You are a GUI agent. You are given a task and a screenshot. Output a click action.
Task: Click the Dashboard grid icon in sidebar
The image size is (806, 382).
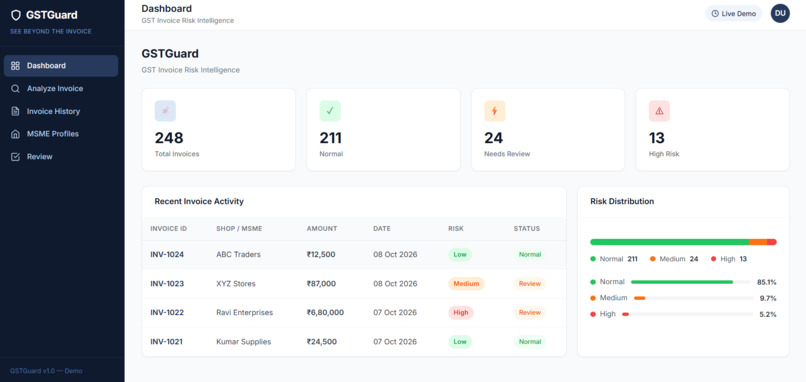[15, 66]
